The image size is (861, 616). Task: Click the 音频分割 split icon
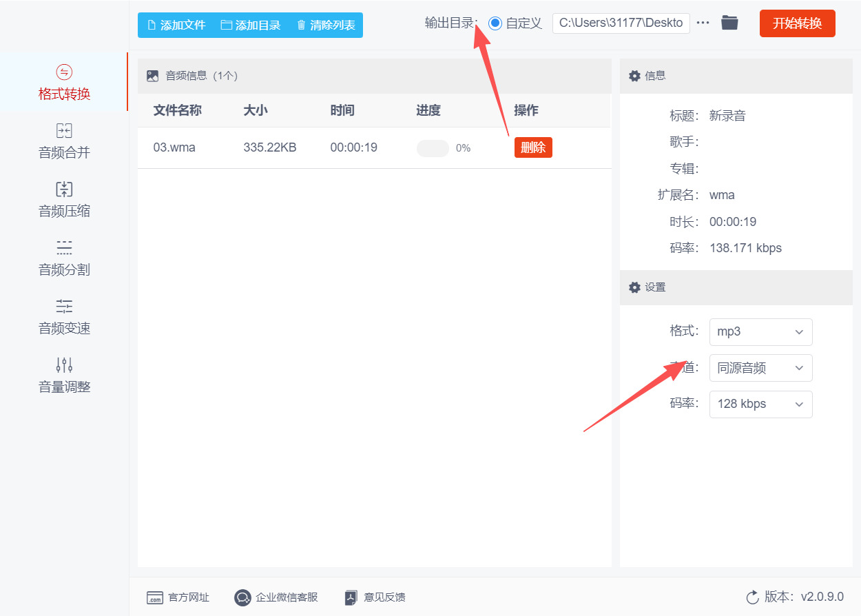[x=64, y=247]
